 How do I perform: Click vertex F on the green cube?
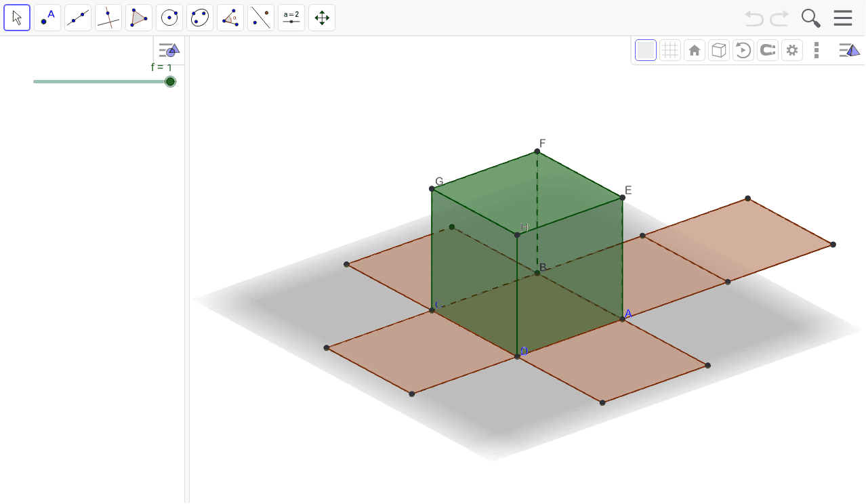[x=537, y=151]
